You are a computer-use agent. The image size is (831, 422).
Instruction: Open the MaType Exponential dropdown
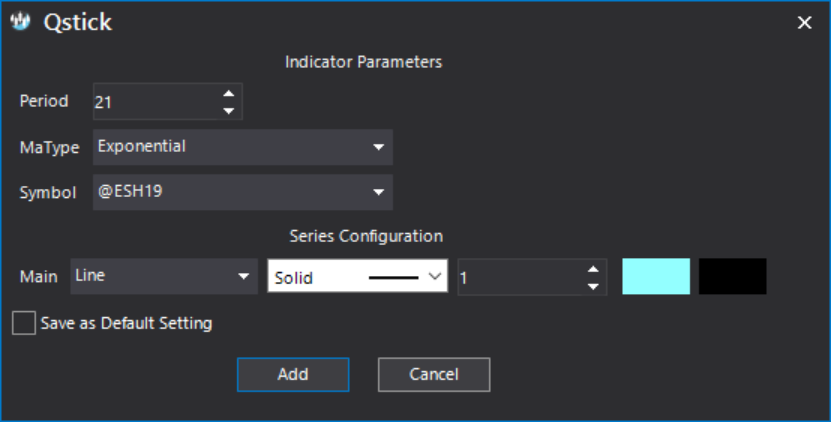coord(243,147)
